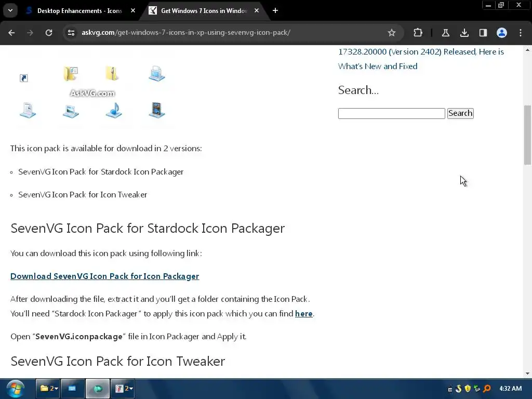Screen dimensions: 532x399
Task: Click the shortcut arrow icon in preview
Action: click(x=24, y=78)
